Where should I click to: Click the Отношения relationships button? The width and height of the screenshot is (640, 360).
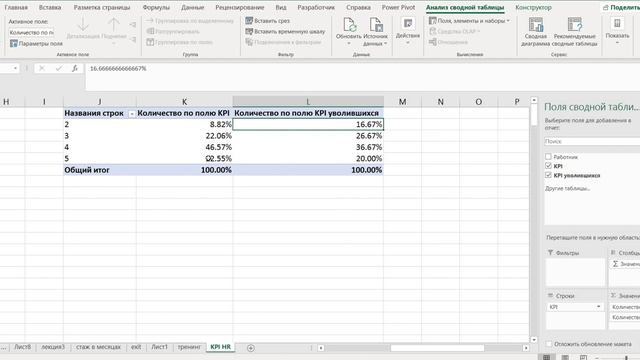tap(448, 42)
